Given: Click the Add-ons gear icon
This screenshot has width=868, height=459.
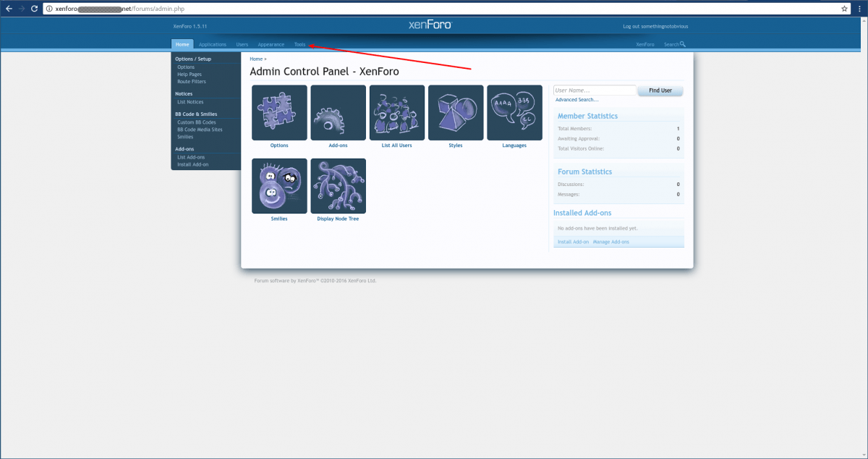Looking at the screenshot, I should click(338, 112).
